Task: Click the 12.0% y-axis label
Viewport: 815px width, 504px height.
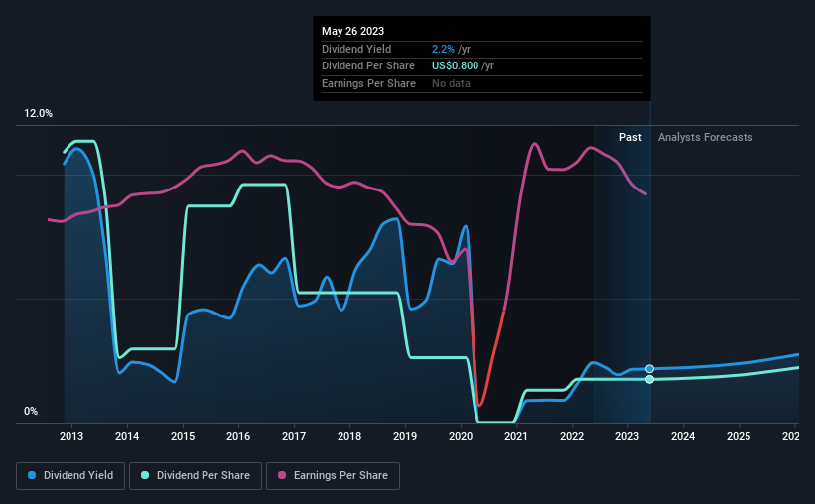Action: (38, 114)
